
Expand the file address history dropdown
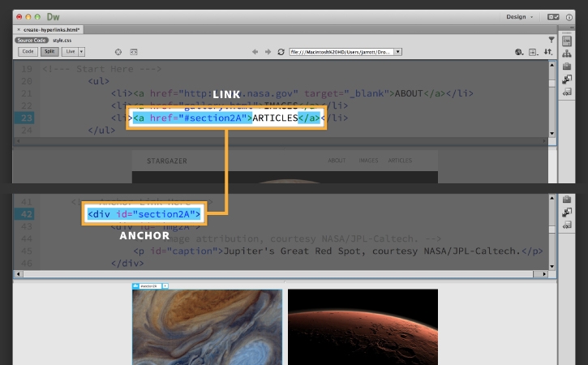pos(398,52)
